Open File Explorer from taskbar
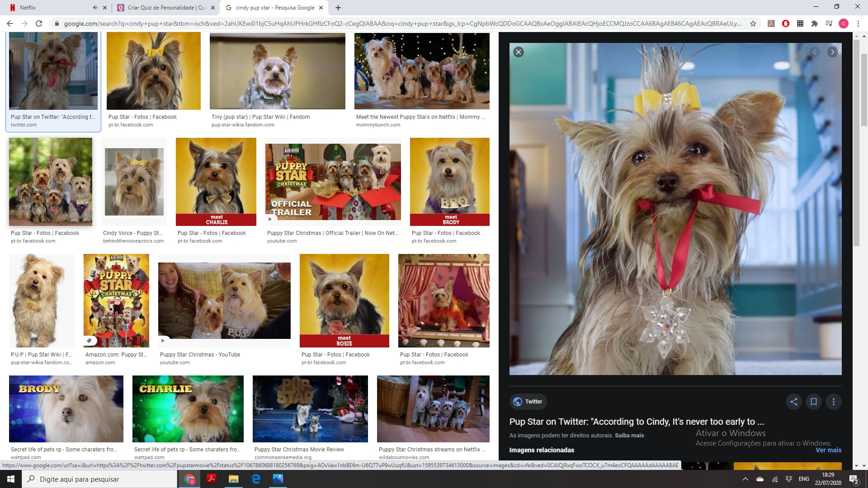 pyautogui.click(x=233, y=479)
